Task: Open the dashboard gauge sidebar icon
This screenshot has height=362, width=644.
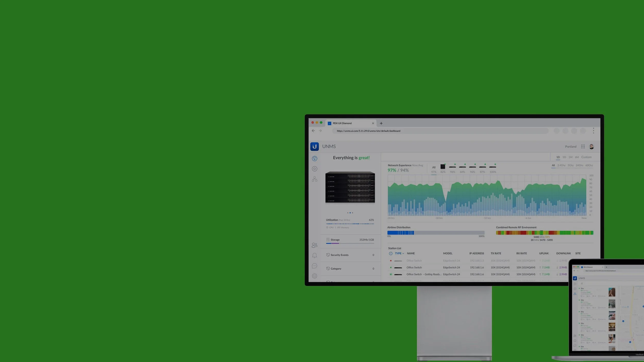Action: (314, 159)
